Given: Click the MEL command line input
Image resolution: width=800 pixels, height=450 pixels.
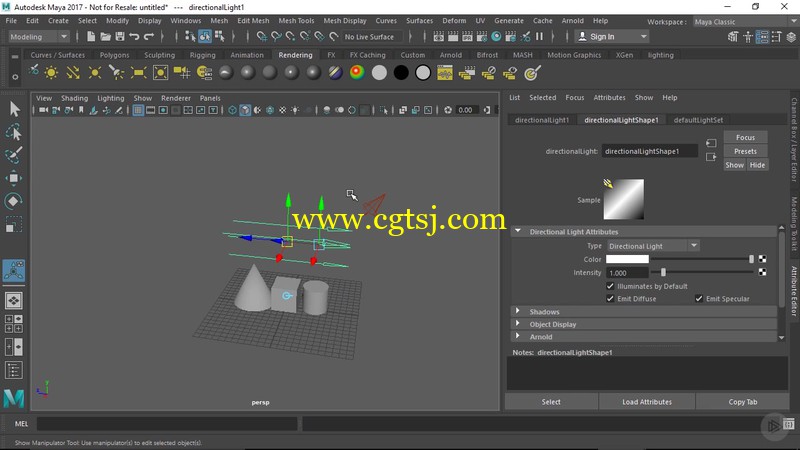Looking at the screenshot, I should click(167, 423).
